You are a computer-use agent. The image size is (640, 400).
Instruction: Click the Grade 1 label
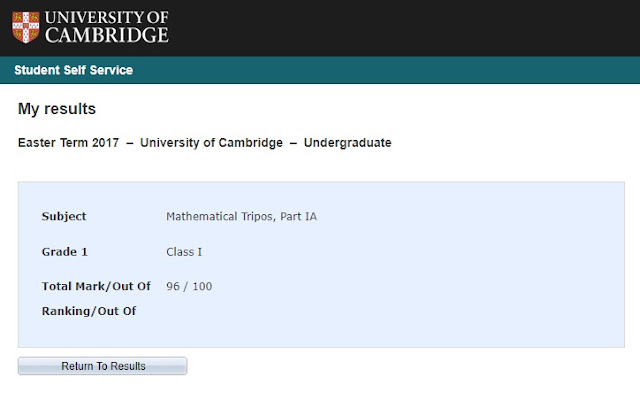point(65,252)
